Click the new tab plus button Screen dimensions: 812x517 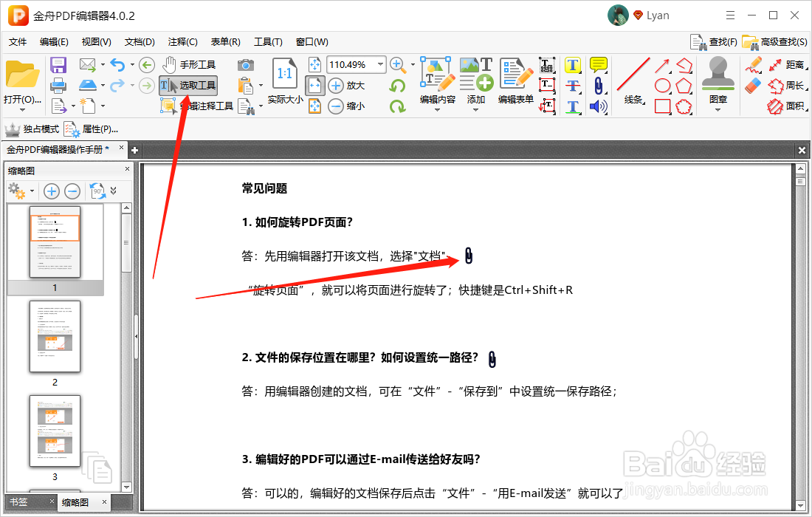pos(134,150)
